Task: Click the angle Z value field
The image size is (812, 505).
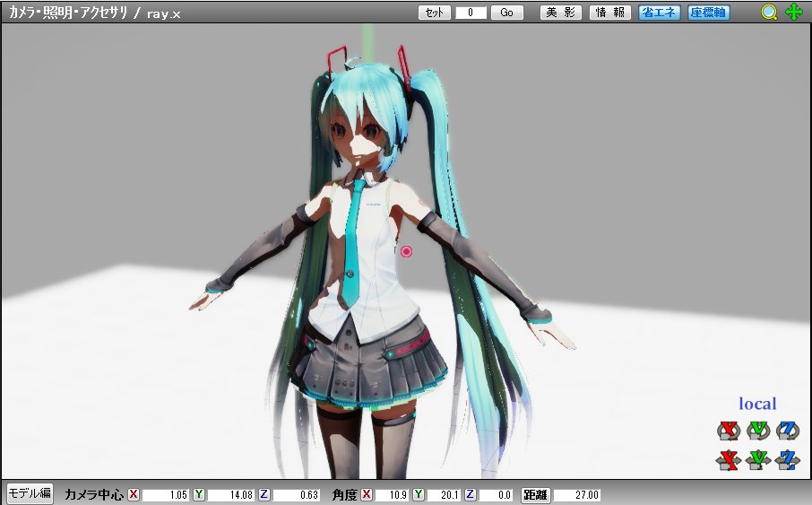Action: click(496, 494)
